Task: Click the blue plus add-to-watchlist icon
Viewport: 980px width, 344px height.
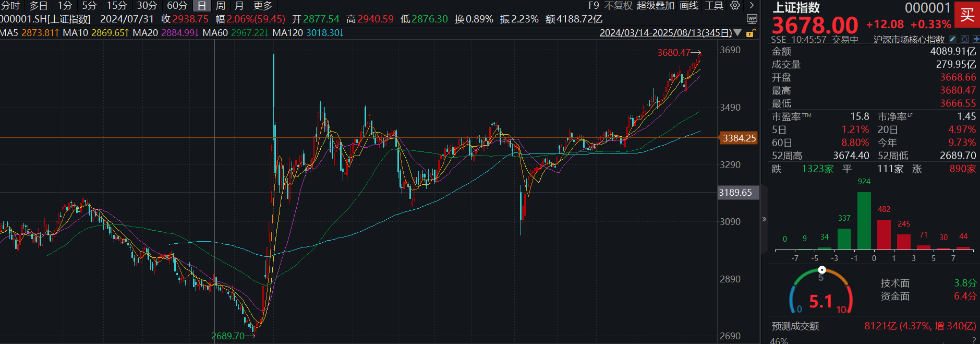Action: [975, 39]
